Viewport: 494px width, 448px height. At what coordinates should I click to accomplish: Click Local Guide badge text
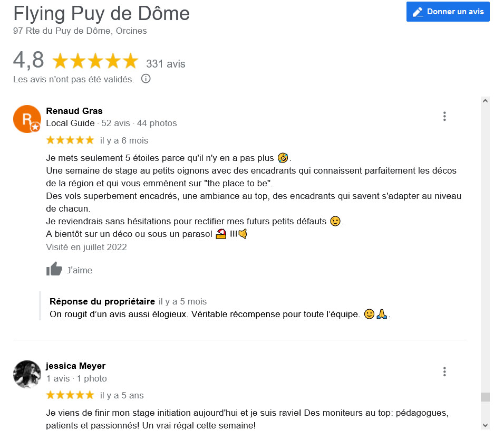click(70, 123)
